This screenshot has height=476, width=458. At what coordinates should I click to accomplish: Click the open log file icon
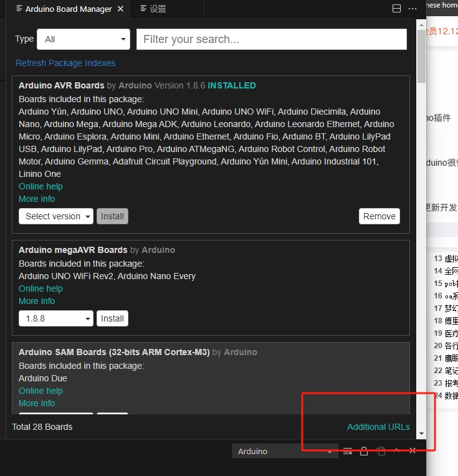click(x=381, y=451)
